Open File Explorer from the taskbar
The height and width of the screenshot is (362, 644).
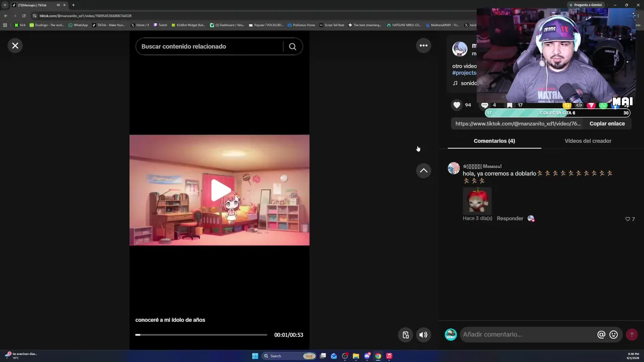point(356,356)
